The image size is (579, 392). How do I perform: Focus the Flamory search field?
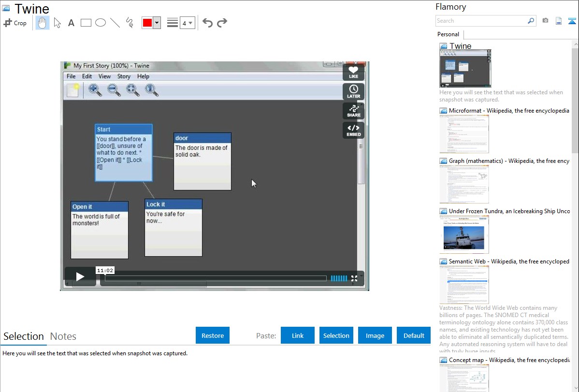pyautogui.click(x=481, y=21)
